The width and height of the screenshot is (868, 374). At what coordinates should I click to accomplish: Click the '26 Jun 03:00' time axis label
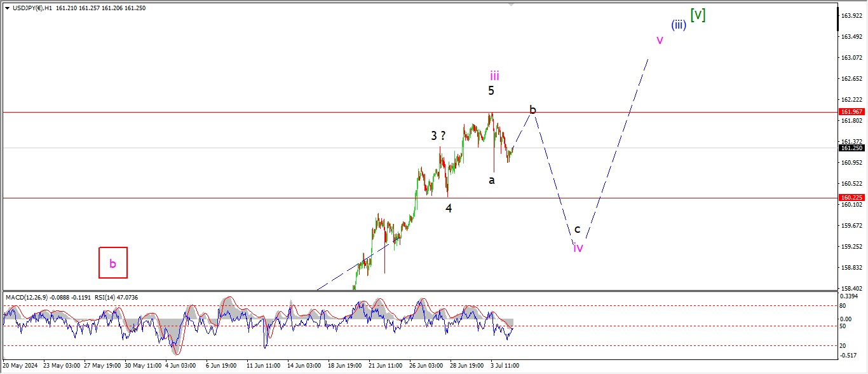pyautogui.click(x=426, y=366)
